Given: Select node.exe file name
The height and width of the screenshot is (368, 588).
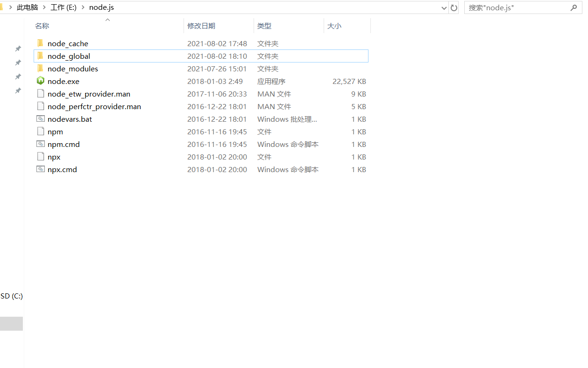Looking at the screenshot, I should pos(64,81).
